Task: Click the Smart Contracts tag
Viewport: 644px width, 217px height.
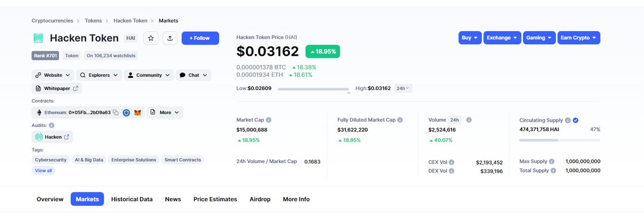Action: [182, 160]
